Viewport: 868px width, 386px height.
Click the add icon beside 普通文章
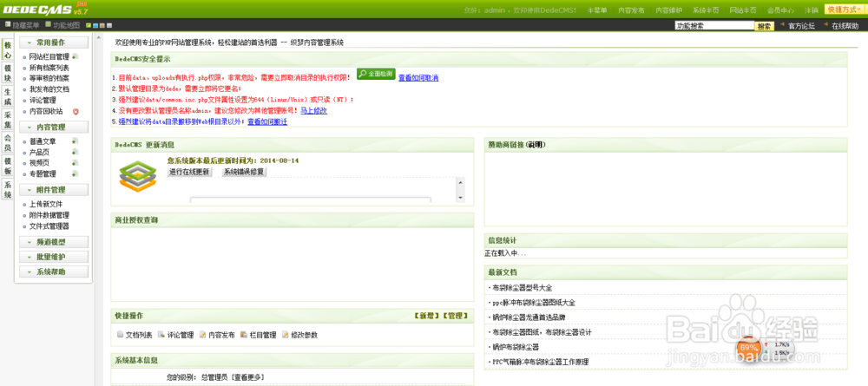point(75,141)
